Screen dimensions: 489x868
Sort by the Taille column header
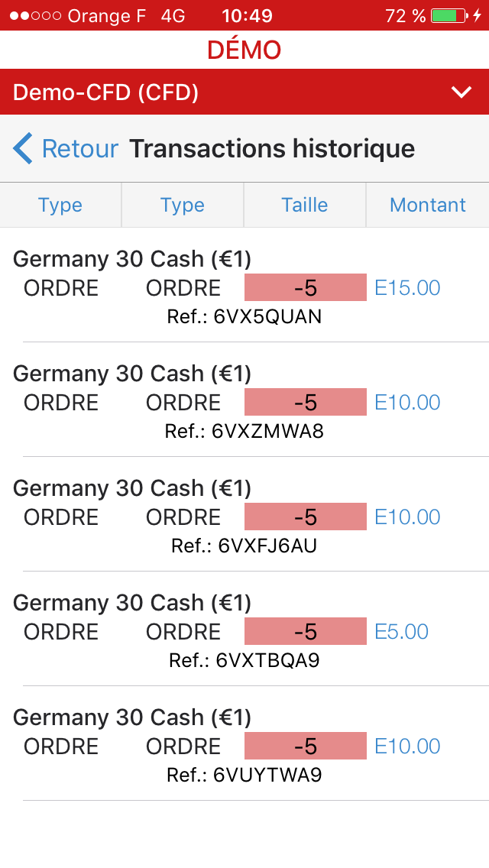305,205
